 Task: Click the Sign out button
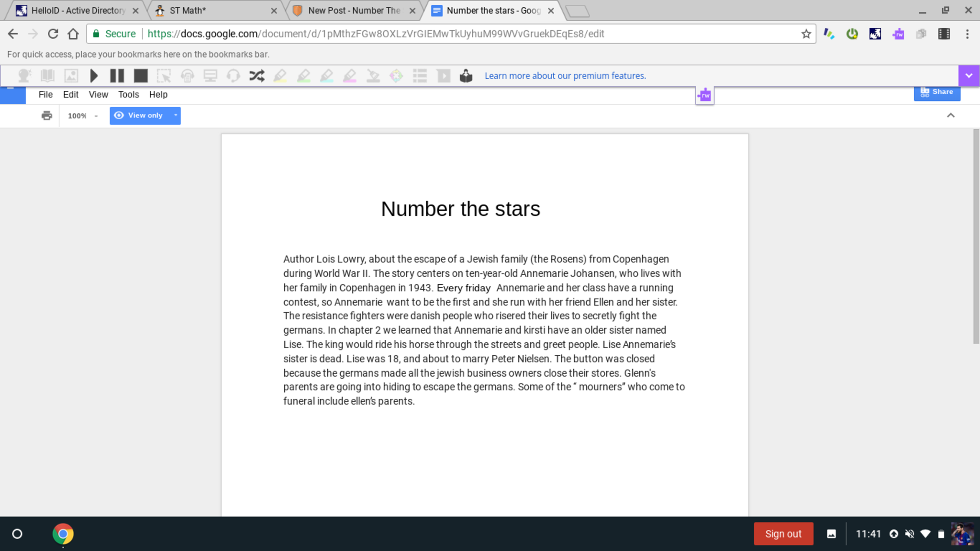783,534
